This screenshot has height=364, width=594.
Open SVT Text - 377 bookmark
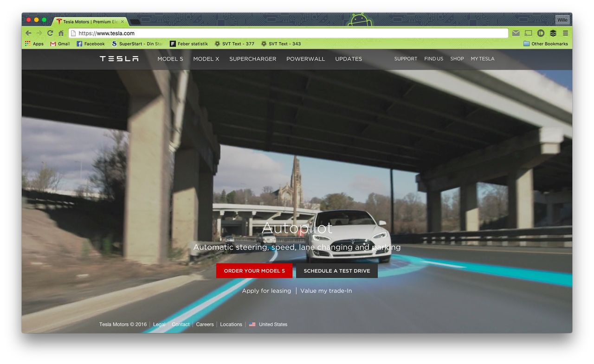coord(234,44)
